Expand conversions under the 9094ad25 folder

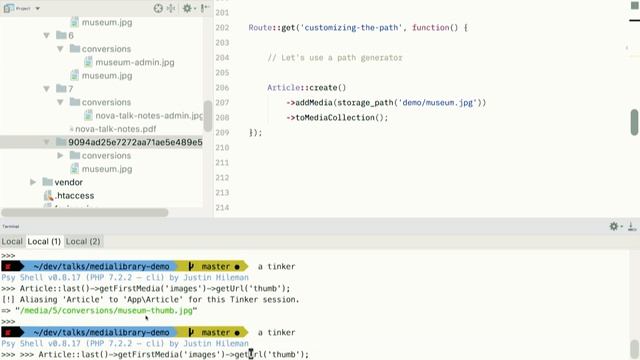click(60, 156)
